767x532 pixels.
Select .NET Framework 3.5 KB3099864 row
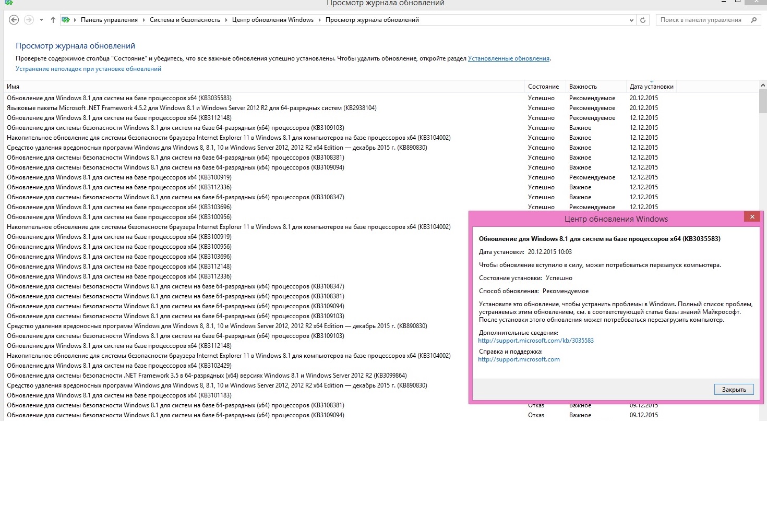(236, 376)
